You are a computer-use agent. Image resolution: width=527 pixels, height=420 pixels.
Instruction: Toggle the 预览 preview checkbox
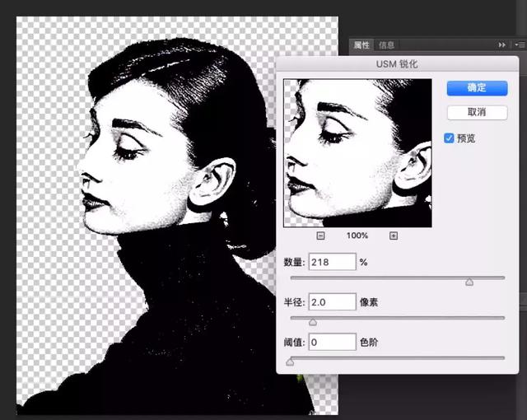click(449, 138)
